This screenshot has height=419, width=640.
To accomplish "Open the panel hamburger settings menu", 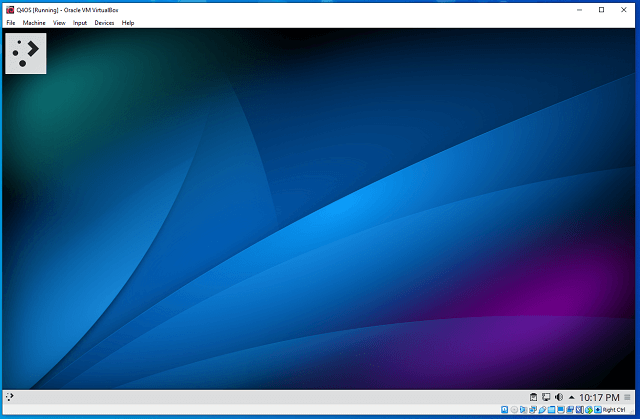I will coord(628,397).
